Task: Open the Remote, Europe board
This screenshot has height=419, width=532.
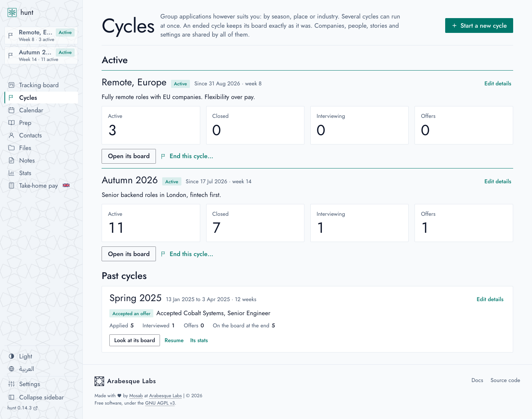Action: (x=129, y=156)
